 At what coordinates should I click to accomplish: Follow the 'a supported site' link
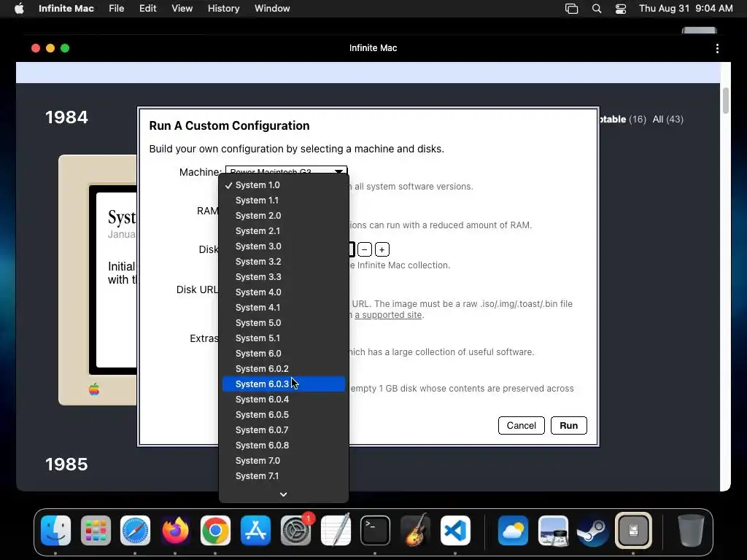tap(388, 315)
